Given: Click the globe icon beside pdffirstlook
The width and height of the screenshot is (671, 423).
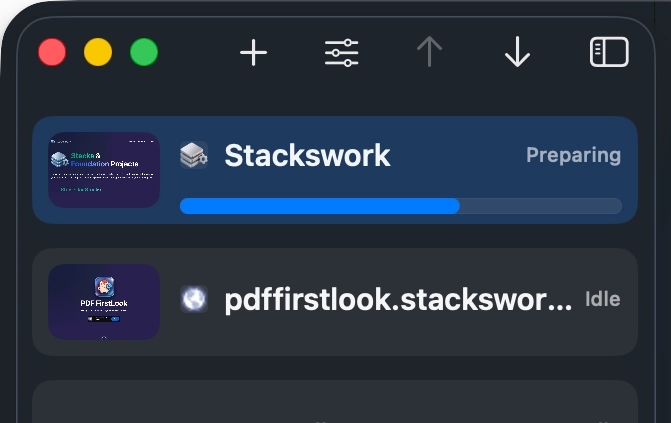Looking at the screenshot, I should (x=194, y=299).
